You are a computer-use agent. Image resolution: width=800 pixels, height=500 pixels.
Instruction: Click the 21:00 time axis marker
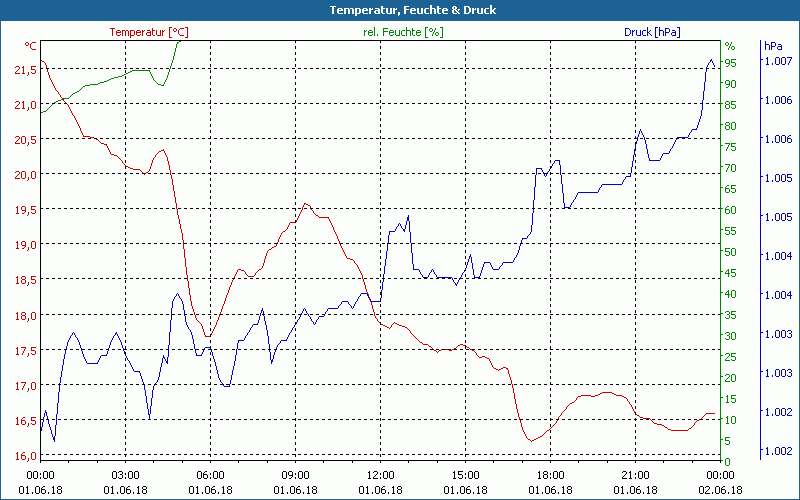pos(636,475)
